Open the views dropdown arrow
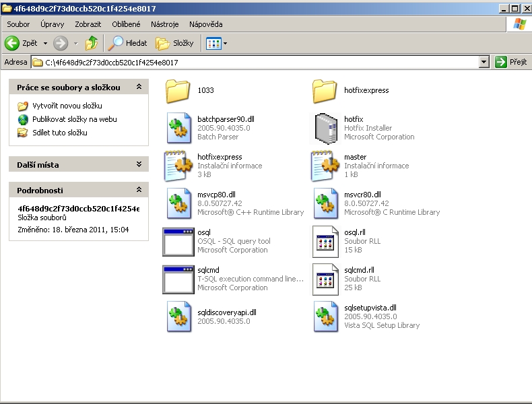 click(x=226, y=43)
